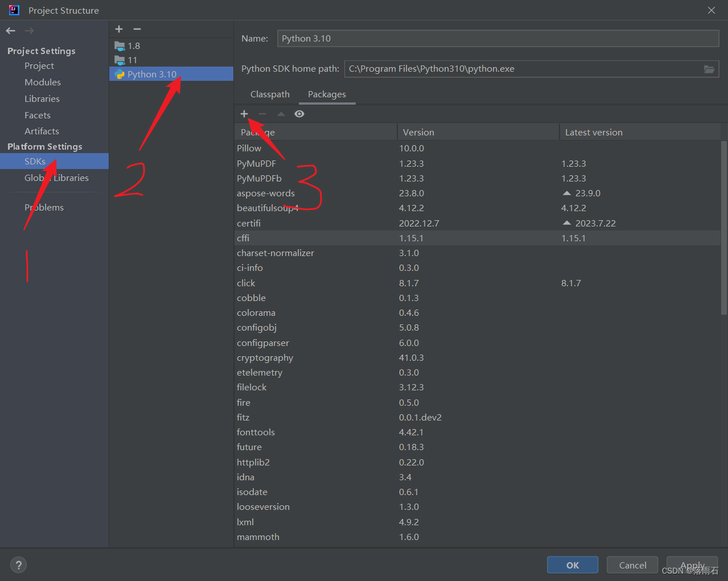Screen dimensions: 728x581
Task: Open the Problems section
Action: pos(44,207)
